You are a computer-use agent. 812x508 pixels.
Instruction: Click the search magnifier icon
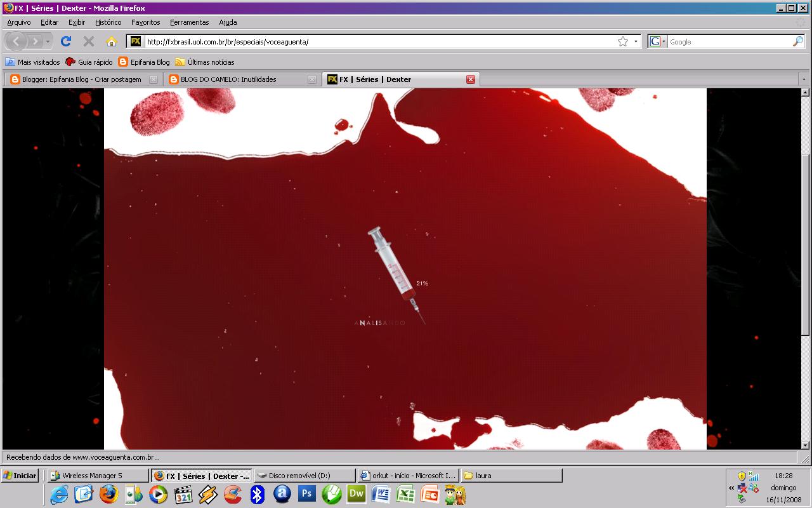tap(798, 41)
